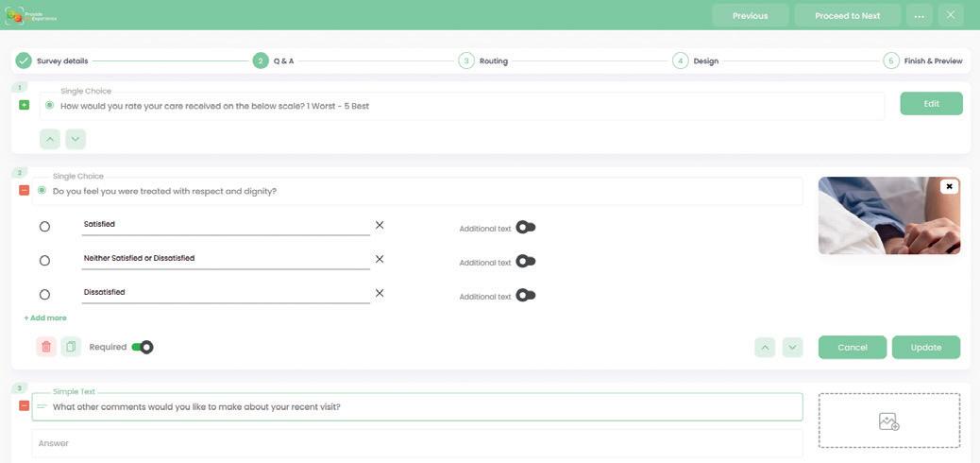The width and height of the screenshot is (980, 463).
Task: Click the rate your care question text
Action: [214, 106]
